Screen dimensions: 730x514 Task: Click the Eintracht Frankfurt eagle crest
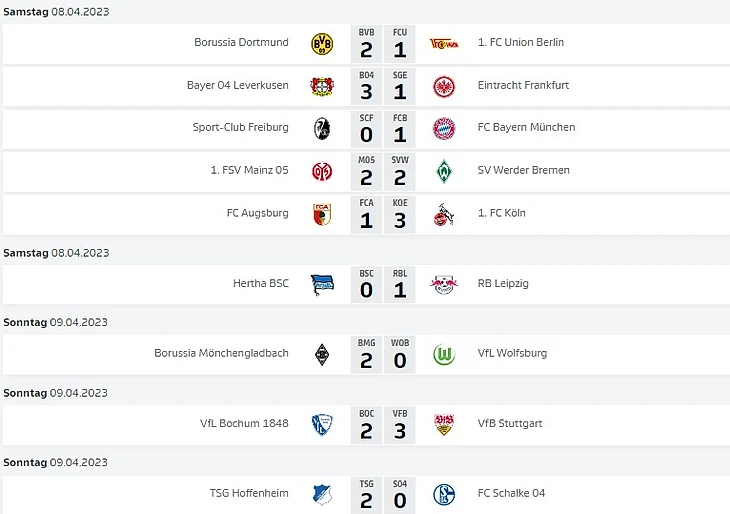[443, 86]
